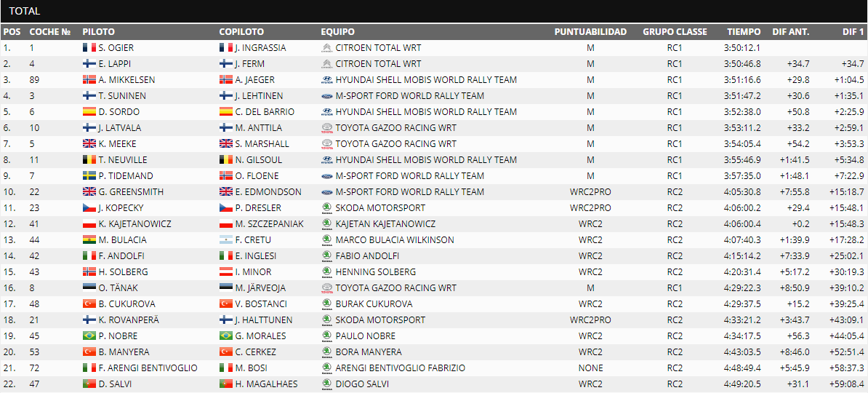
Task: Click the time 3:50:12.1
Action: (742, 48)
